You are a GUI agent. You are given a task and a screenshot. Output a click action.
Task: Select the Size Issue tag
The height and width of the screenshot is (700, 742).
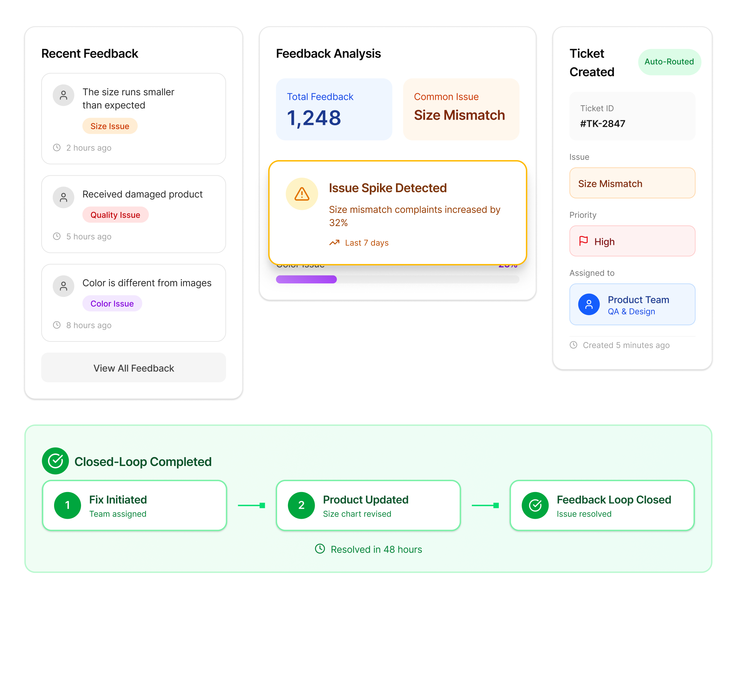[x=110, y=126]
